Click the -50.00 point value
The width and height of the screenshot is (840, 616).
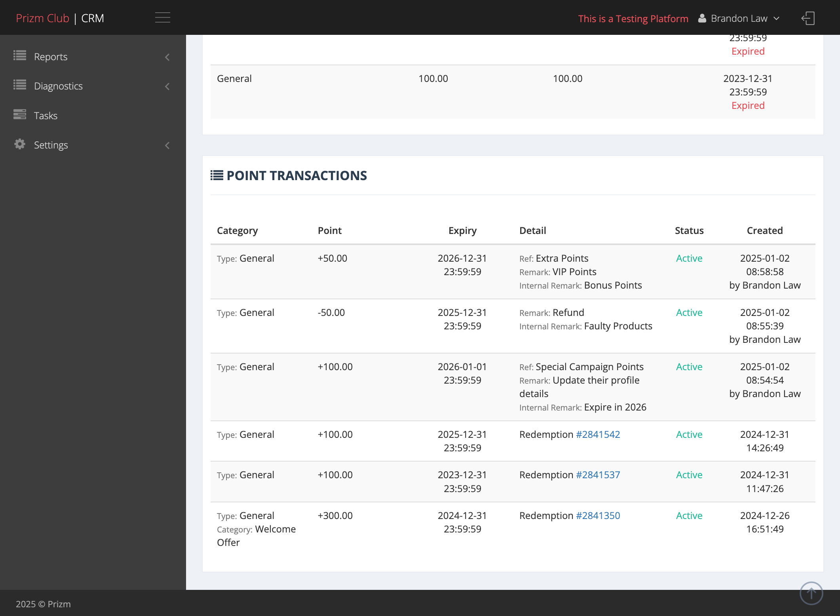pyautogui.click(x=331, y=312)
